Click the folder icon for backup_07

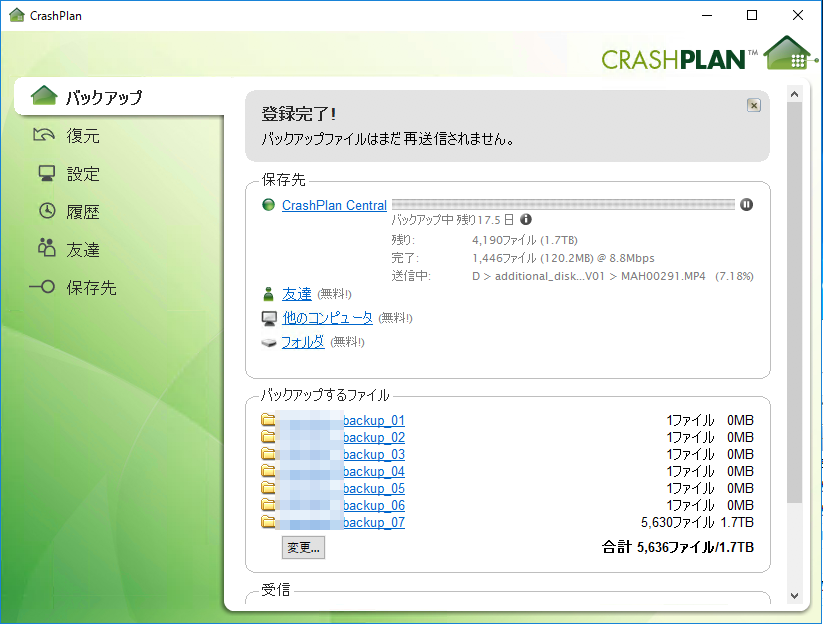(x=268, y=521)
